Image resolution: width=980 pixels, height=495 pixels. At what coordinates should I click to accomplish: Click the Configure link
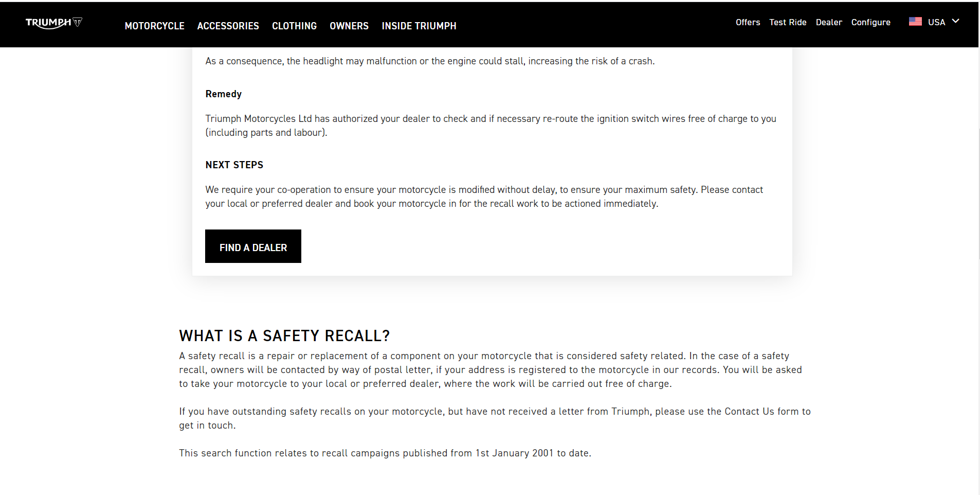[870, 22]
